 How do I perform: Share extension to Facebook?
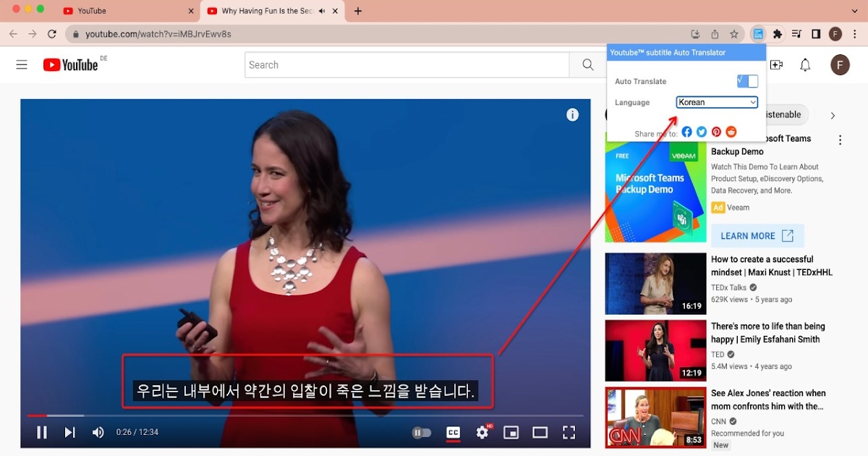(x=686, y=132)
